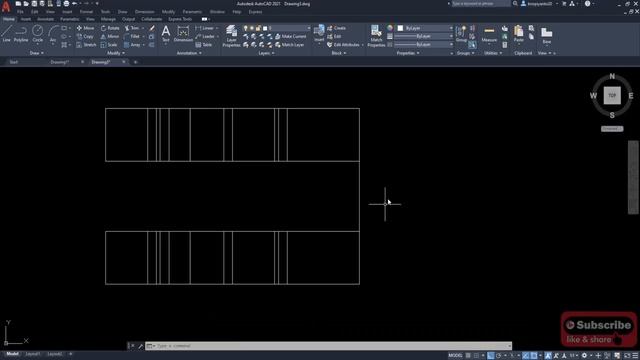The image size is (640, 360).
Task: Activate the Mirror command
Action: click(110, 36)
